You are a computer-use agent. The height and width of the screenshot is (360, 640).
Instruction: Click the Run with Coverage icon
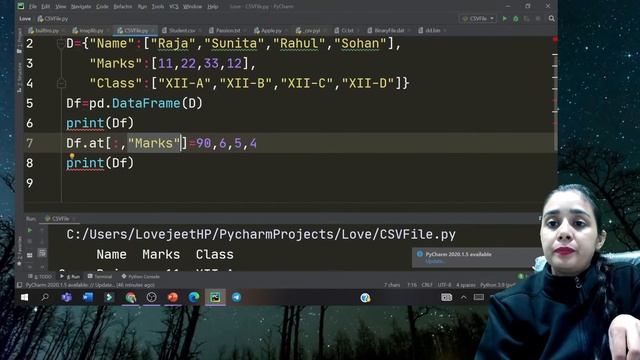point(527,18)
